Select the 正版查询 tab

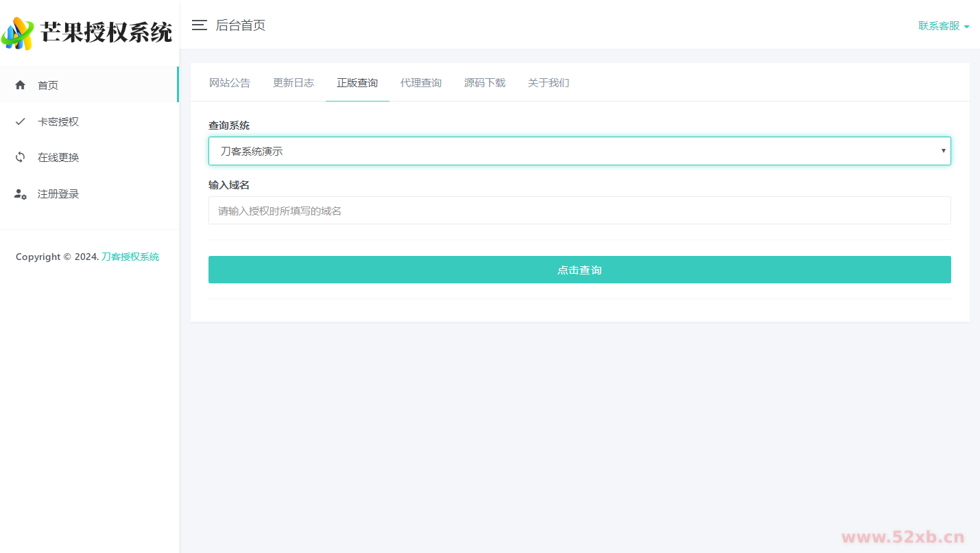[x=357, y=83]
